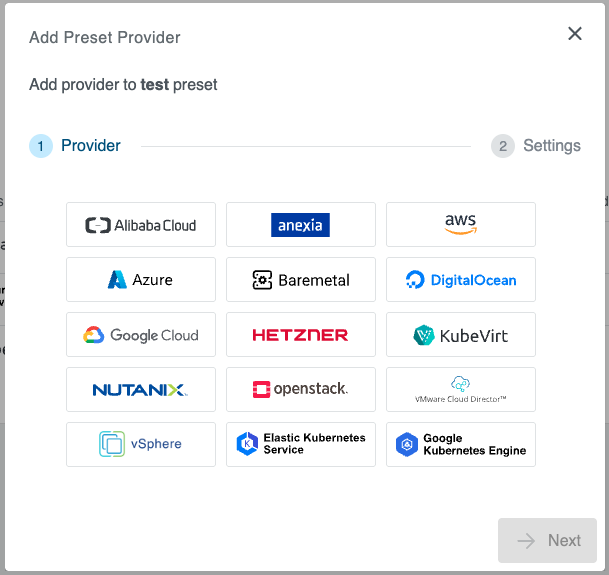
Task: Pick Google Kubernetes Engine provider
Action: point(461,444)
